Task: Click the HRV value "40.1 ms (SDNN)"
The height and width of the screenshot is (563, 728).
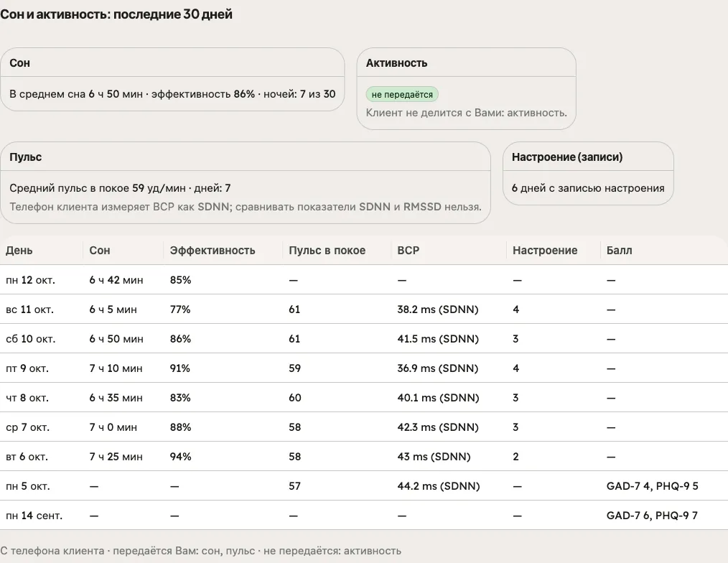Action: (x=438, y=398)
